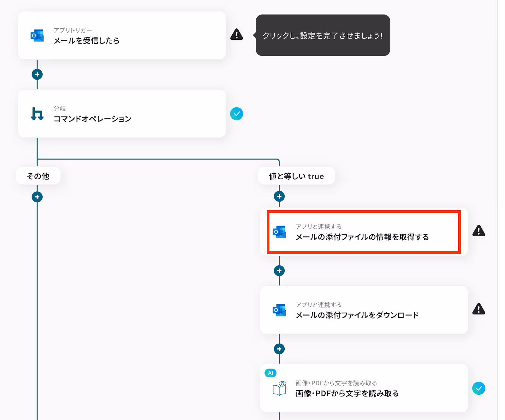Image resolution: width=505 pixels, height=420 pixels.
Task: Open メールの添付ファイルをダウンロード card
Action: (x=364, y=310)
